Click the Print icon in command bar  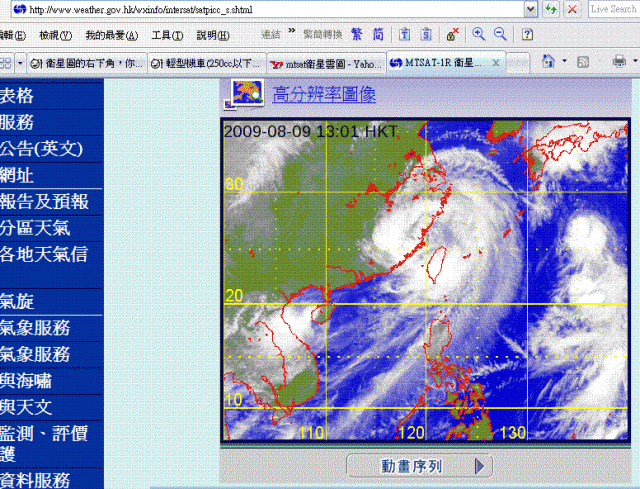pos(619,62)
